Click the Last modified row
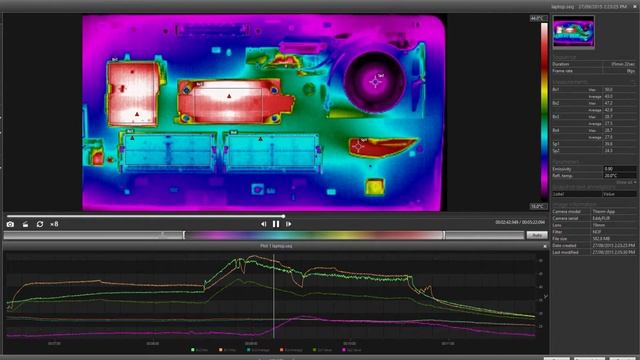640x360 pixels. (594, 252)
